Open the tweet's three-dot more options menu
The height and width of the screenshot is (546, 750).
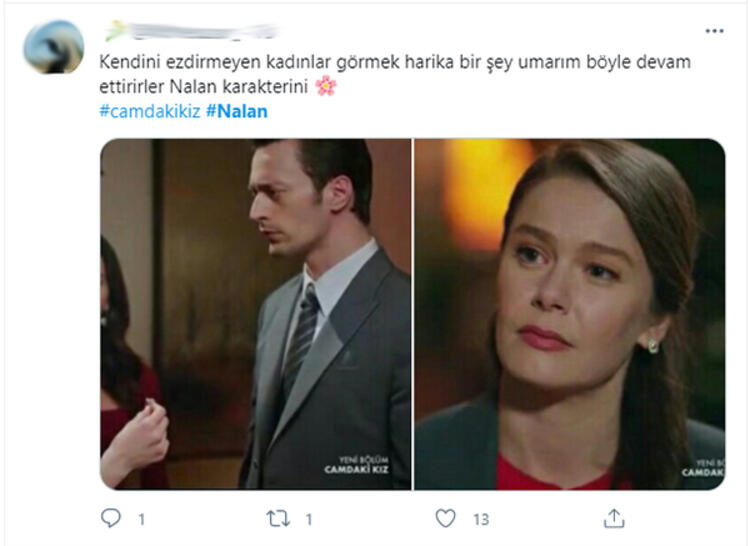714,31
